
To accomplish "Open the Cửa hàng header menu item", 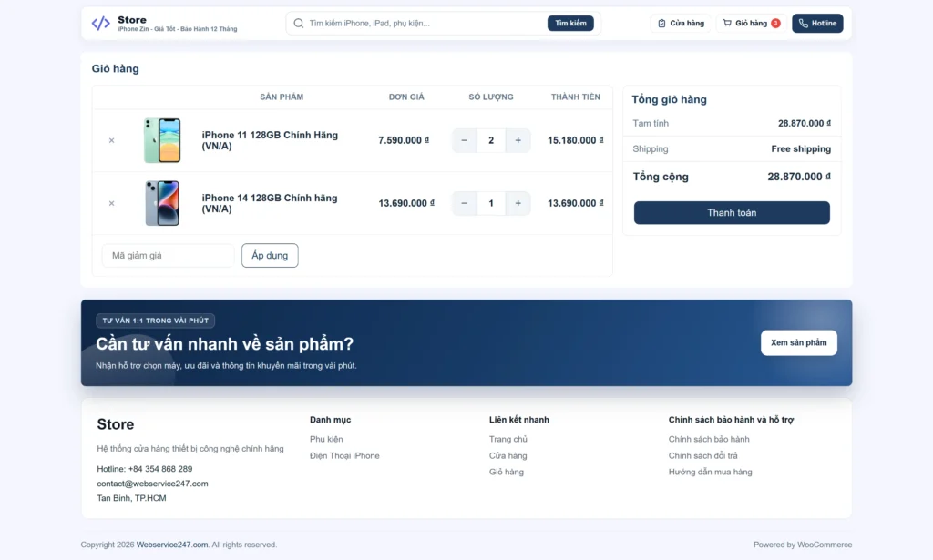I will [681, 23].
